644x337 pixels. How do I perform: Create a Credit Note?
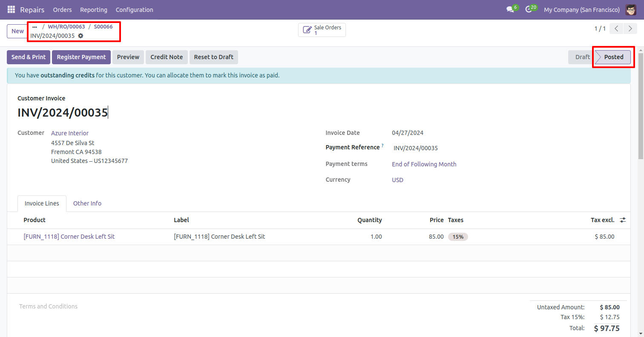pyautogui.click(x=167, y=57)
